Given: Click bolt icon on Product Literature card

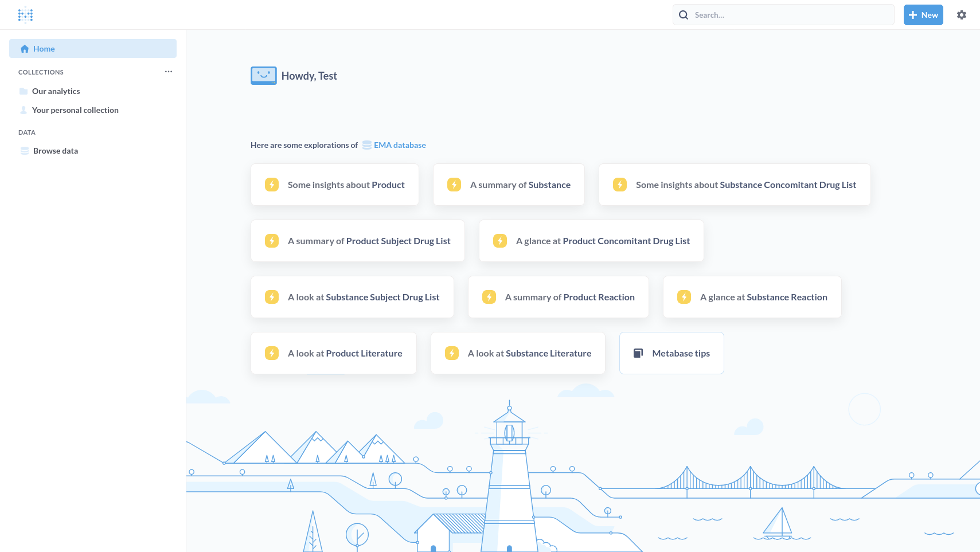Looking at the screenshot, I should point(272,353).
